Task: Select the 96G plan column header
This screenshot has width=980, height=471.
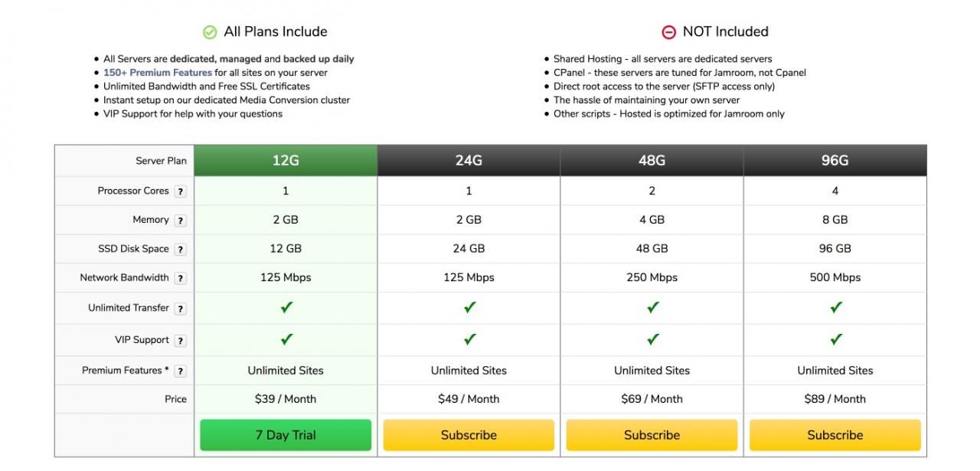Action: pos(835,161)
